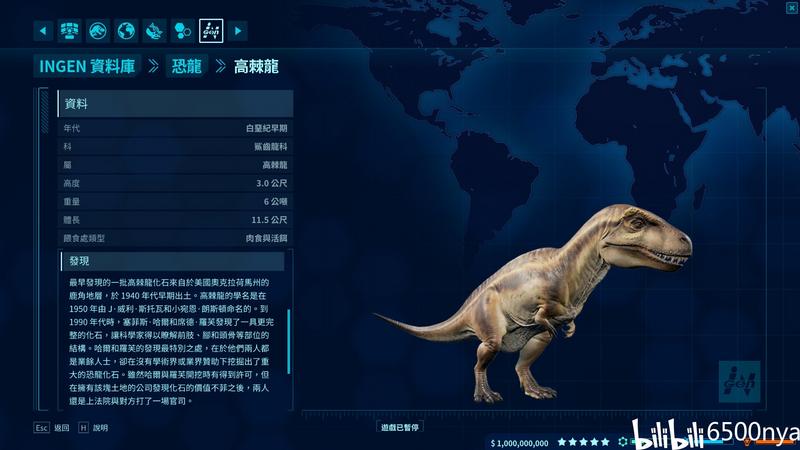
Task: Click the Esc 返回 button
Action: [x=51, y=428]
